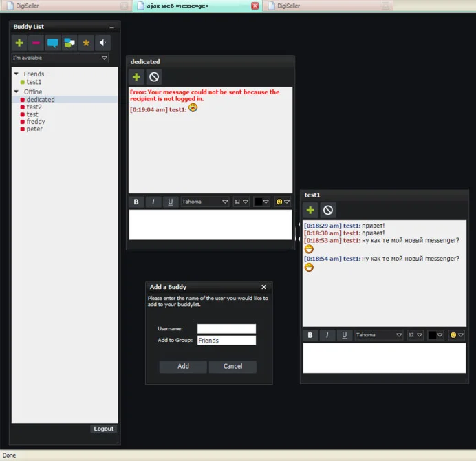Viewport: 476px width, 461px height.
Task: Click the group chat double-bubble icon
Action: coord(69,43)
